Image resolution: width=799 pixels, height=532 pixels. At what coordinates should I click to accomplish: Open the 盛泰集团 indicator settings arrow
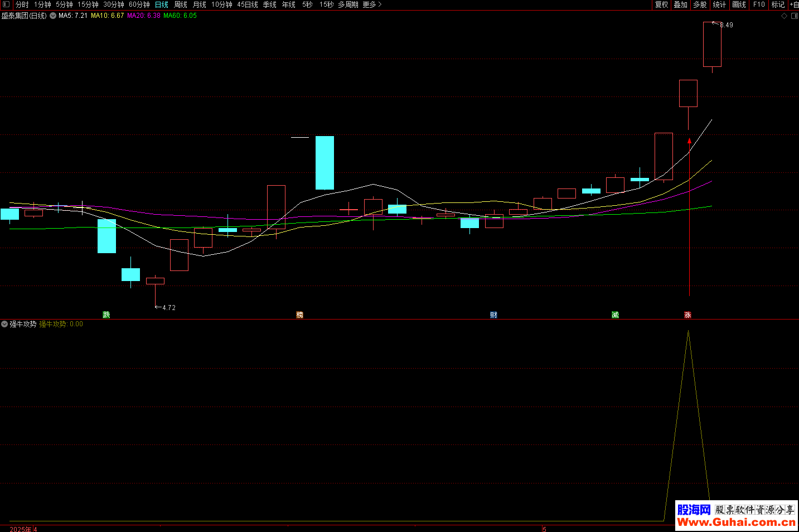(x=53, y=16)
